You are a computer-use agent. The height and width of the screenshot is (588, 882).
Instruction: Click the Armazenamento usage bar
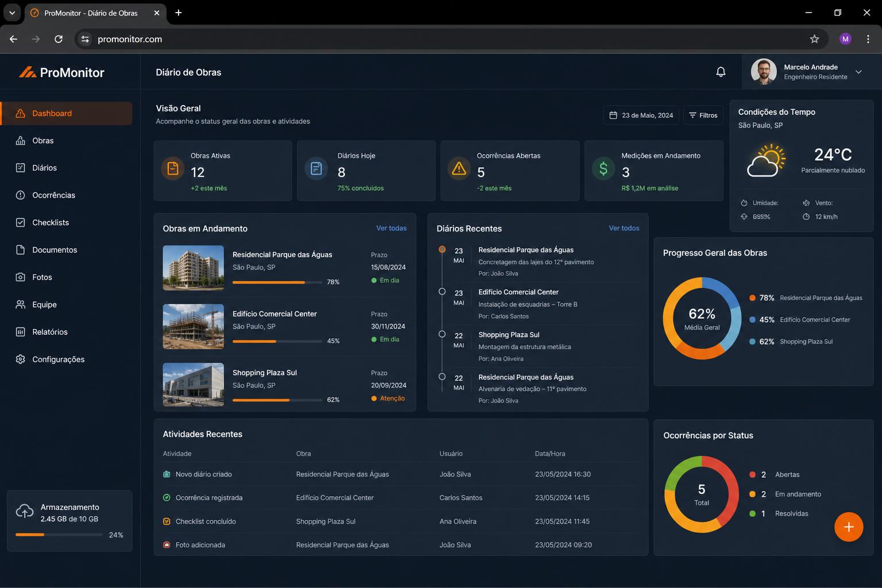pyautogui.click(x=59, y=535)
